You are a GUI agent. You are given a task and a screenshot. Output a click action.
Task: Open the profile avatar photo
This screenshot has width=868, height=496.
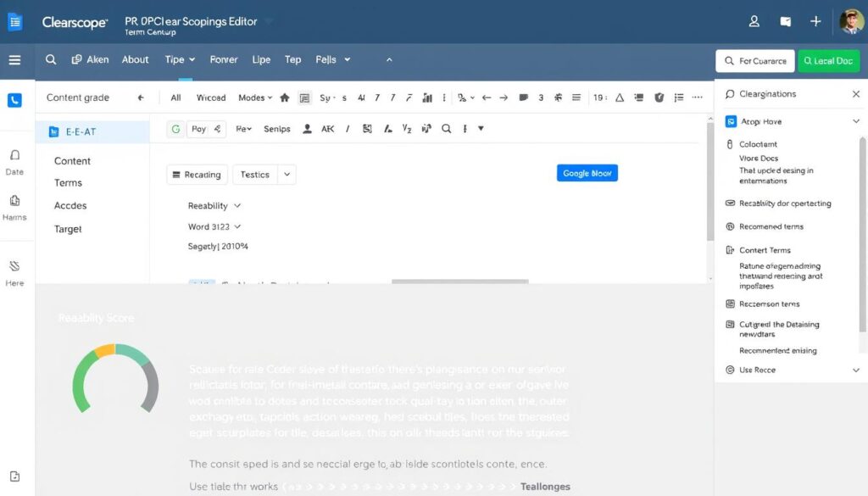(851, 21)
